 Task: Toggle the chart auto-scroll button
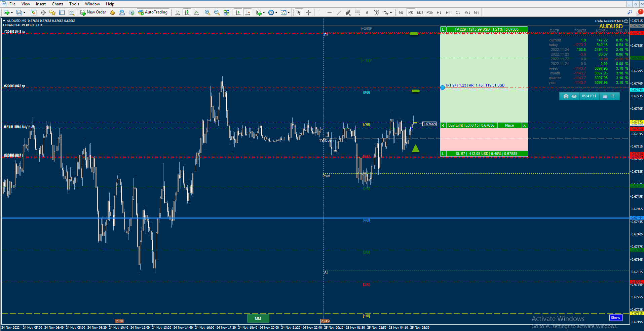pos(238,12)
